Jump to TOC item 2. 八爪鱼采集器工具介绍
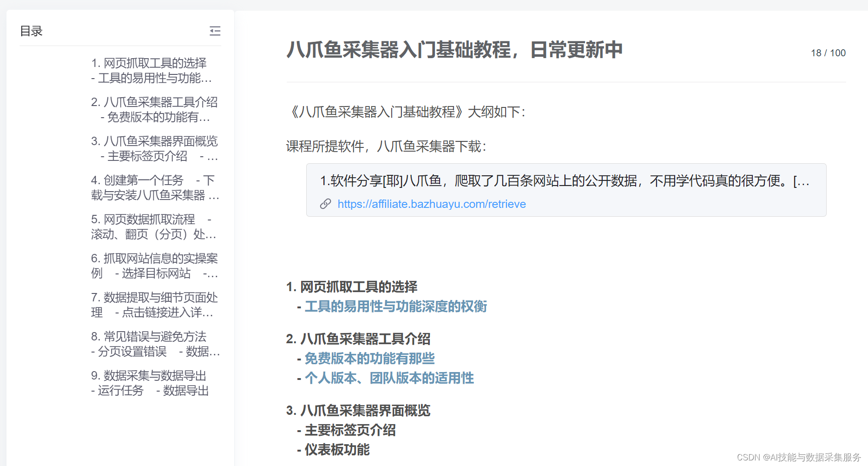The height and width of the screenshot is (466, 868). tap(155, 109)
